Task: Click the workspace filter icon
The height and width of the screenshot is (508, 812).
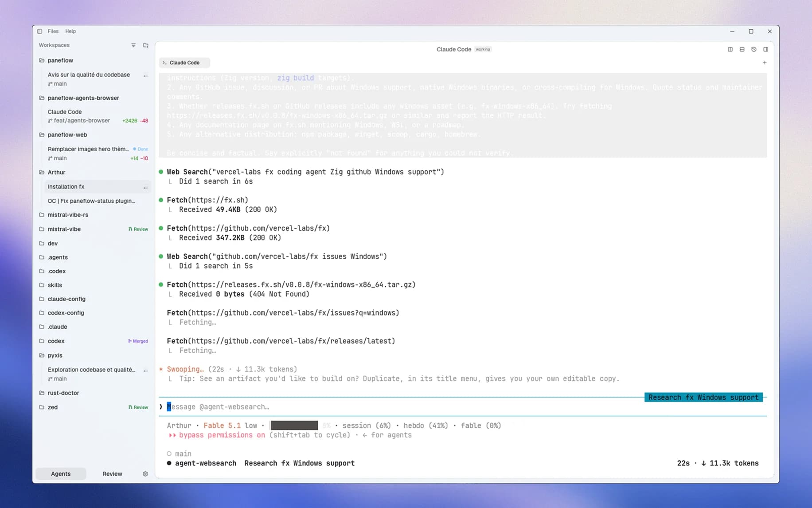Action: pyautogui.click(x=133, y=45)
